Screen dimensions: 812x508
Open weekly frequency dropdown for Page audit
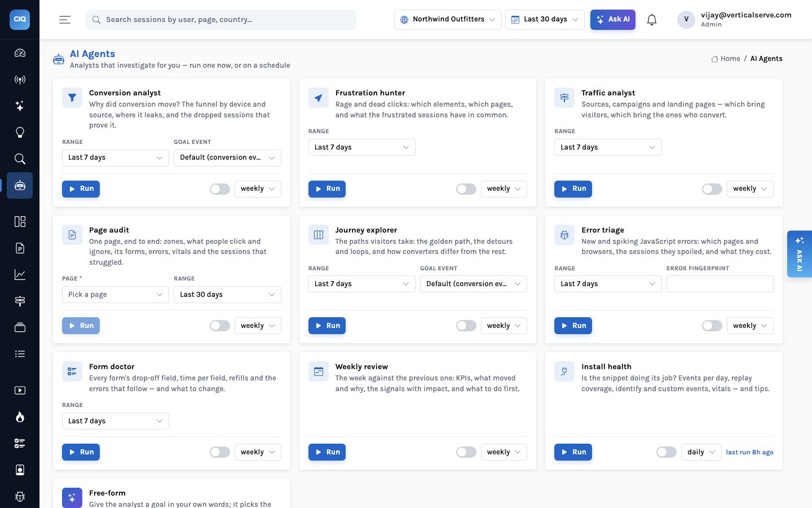tap(258, 326)
